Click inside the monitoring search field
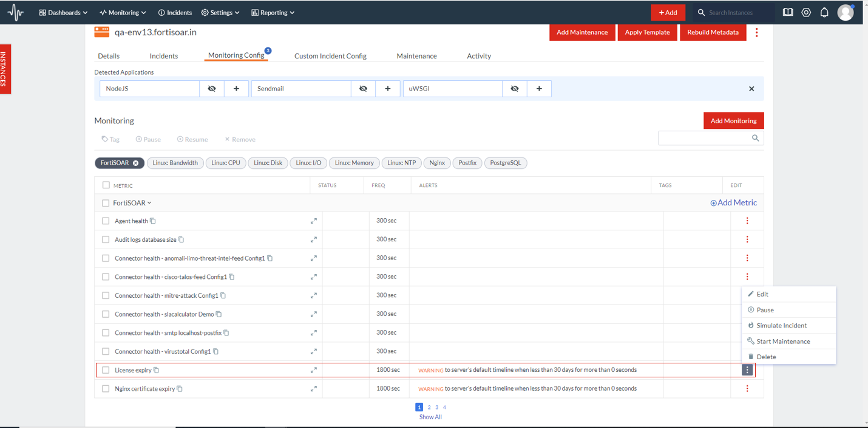 click(704, 138)
